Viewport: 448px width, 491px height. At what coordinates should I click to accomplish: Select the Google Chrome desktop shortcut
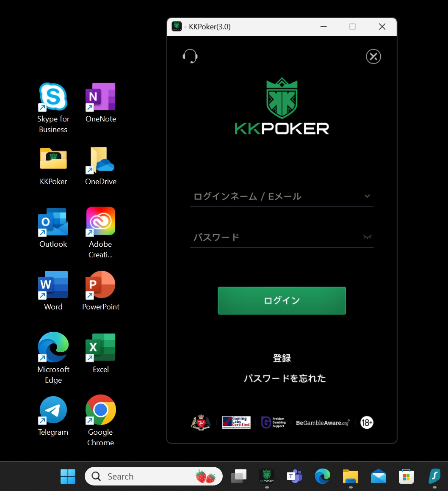[100, 421]
